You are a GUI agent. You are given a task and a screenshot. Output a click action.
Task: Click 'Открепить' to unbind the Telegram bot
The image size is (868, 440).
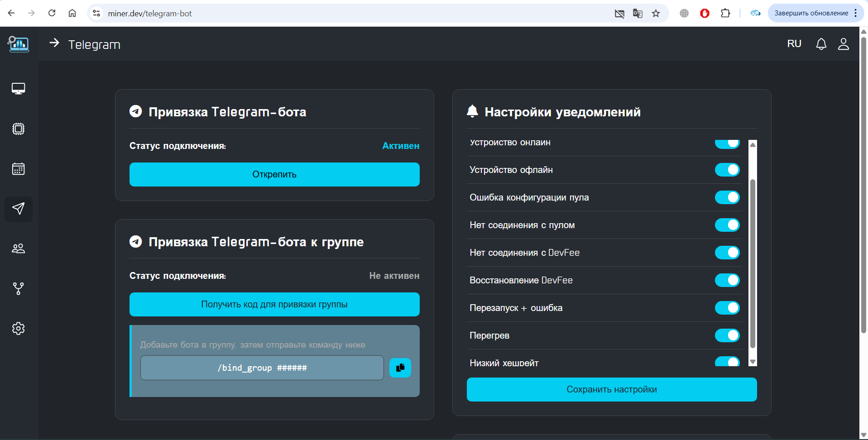pyautogui.click(x=274, y=174)
